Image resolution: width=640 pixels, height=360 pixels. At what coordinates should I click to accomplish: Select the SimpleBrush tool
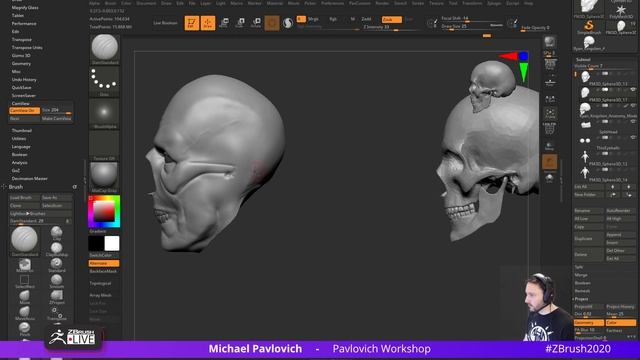coord(589,27)
